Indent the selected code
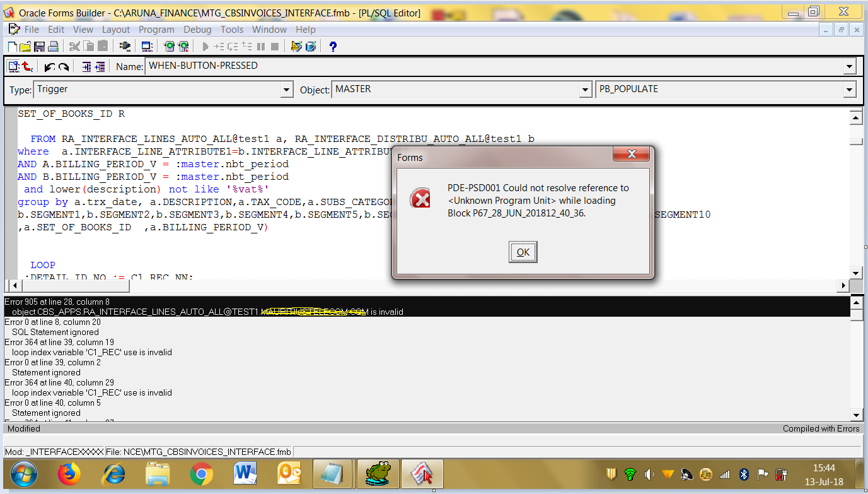868x494 pixels. click(85, 66)
